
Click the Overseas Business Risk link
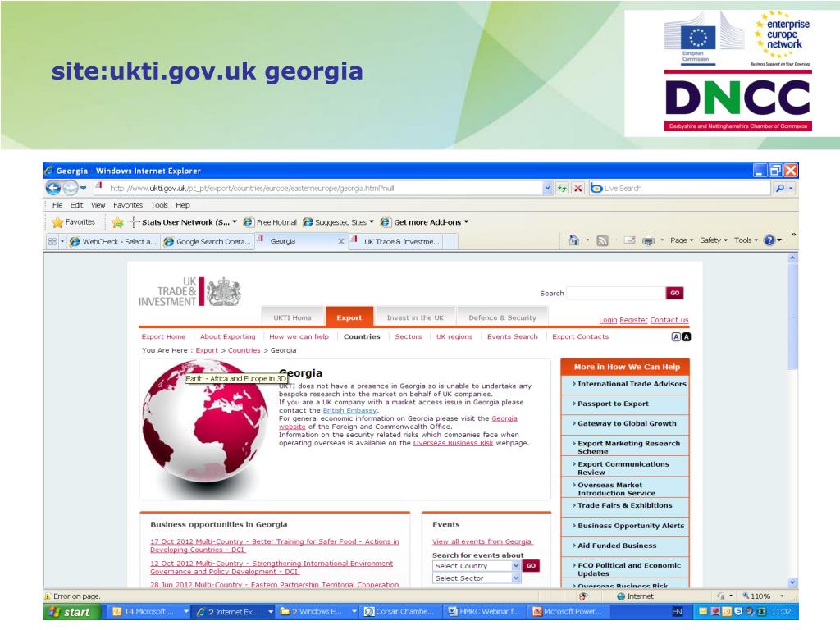[453, 443]
